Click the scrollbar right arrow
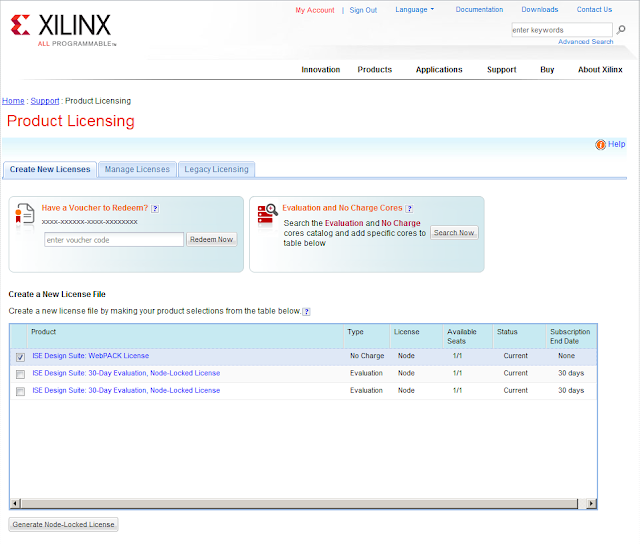 [x=591, y=503]
